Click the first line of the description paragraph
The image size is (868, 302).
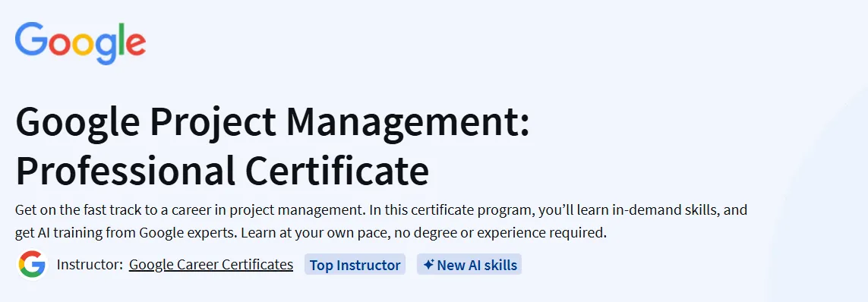click(x=381, y=210)
